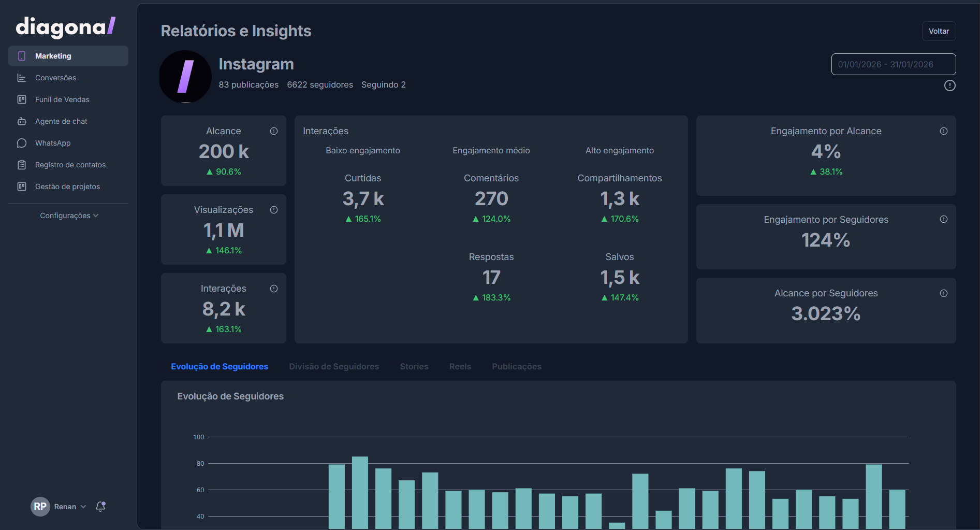
Task: Click the 3.023% reach by followers value
Action: (x=826, y=313)
